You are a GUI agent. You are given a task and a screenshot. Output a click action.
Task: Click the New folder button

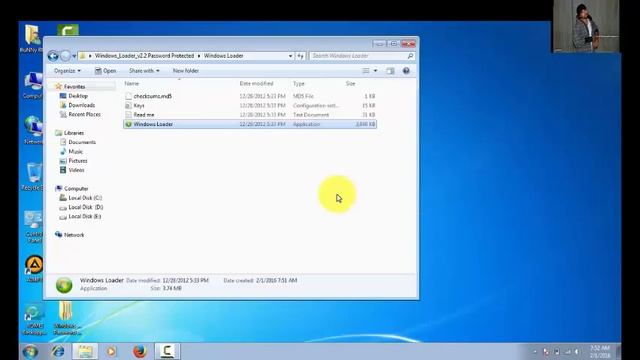186,71
